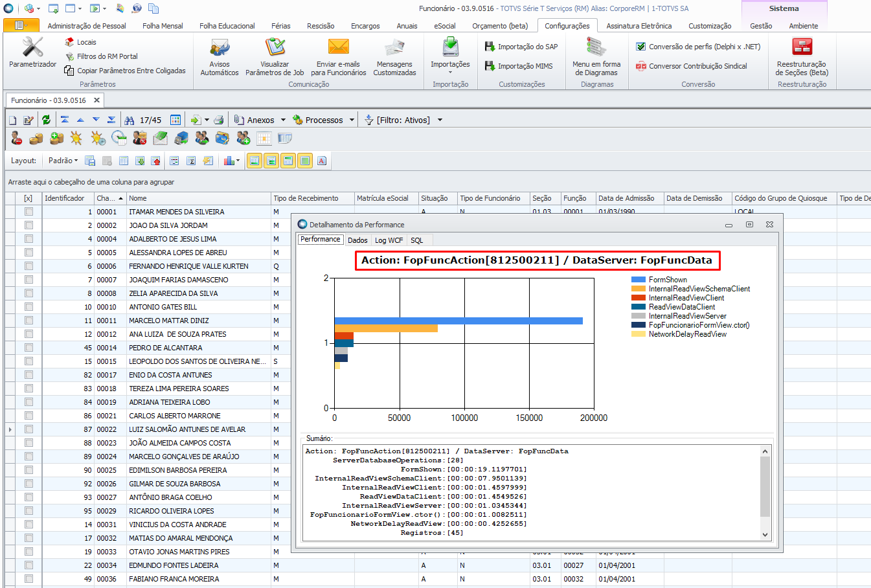Tick the checkbox for ADALBERTO DE JESUS LIMA
This screenshot has height=588, width=871.
[28, 239]
